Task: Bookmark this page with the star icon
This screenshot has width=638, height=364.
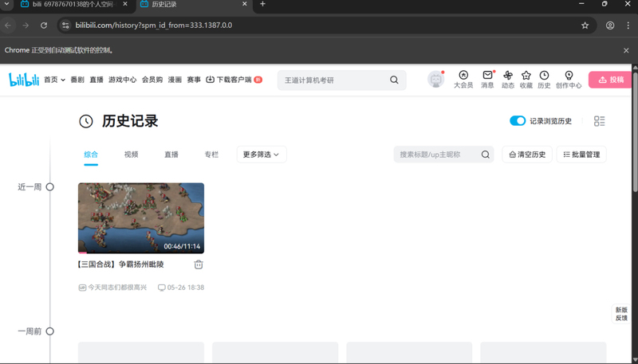Action: (x=585, y=25)
